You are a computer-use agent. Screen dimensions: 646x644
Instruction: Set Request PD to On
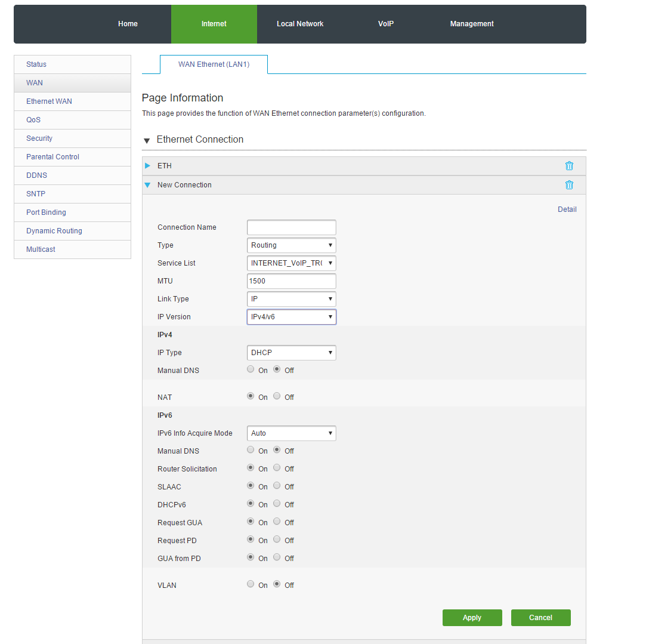point(251,540)
